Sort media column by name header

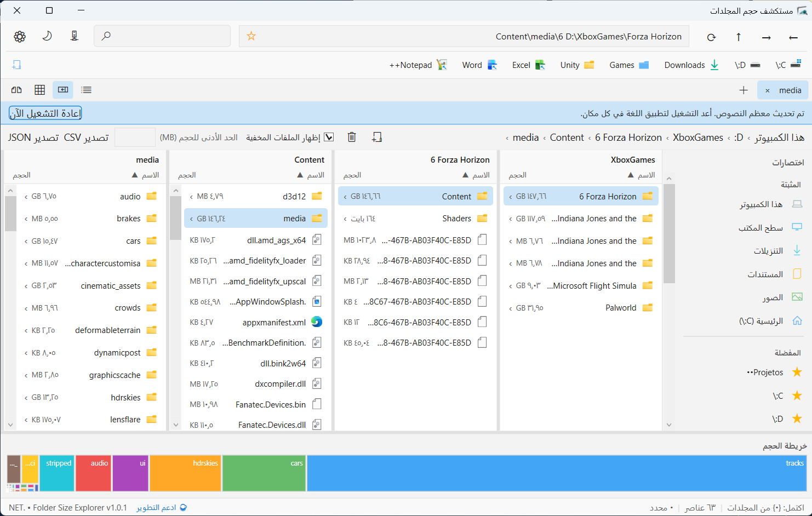point(146,175)
